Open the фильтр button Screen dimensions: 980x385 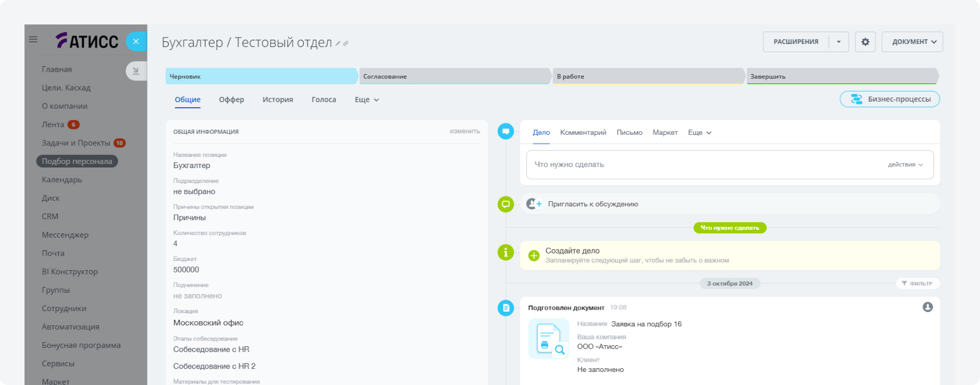click(x=917, y=283)
